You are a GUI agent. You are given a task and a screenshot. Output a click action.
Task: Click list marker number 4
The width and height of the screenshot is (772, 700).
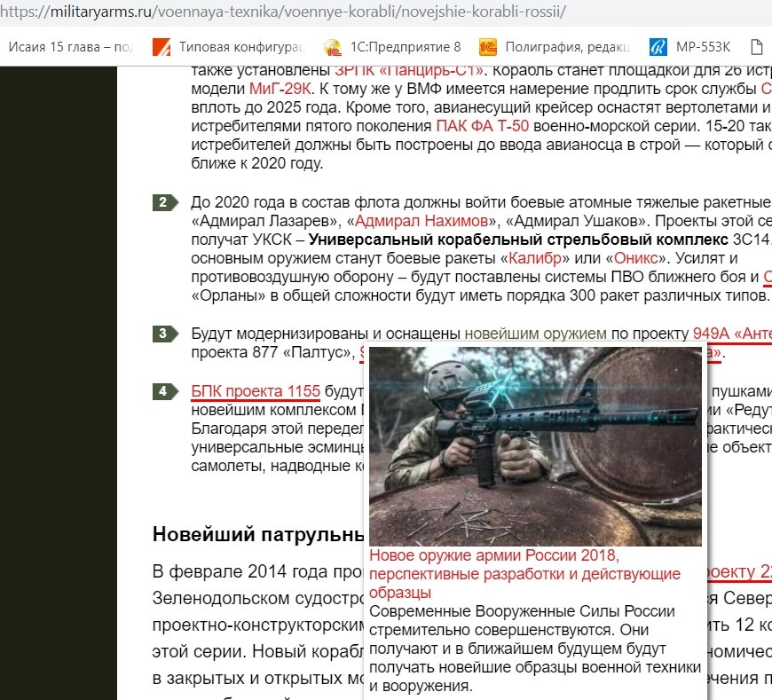164,392
